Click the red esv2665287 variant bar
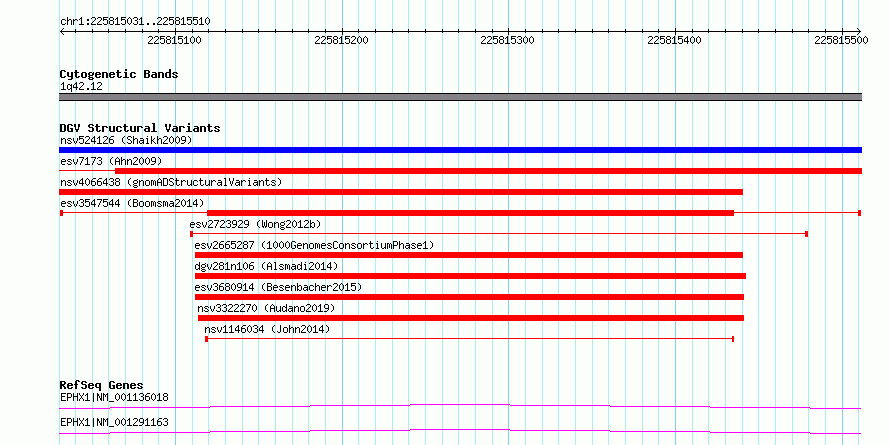890x445 pixels. (469, 255)
